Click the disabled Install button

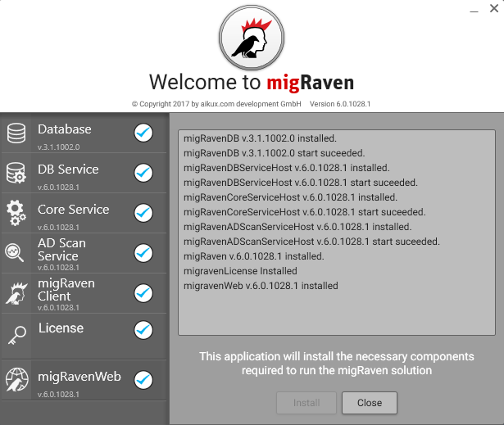point(306,403)
